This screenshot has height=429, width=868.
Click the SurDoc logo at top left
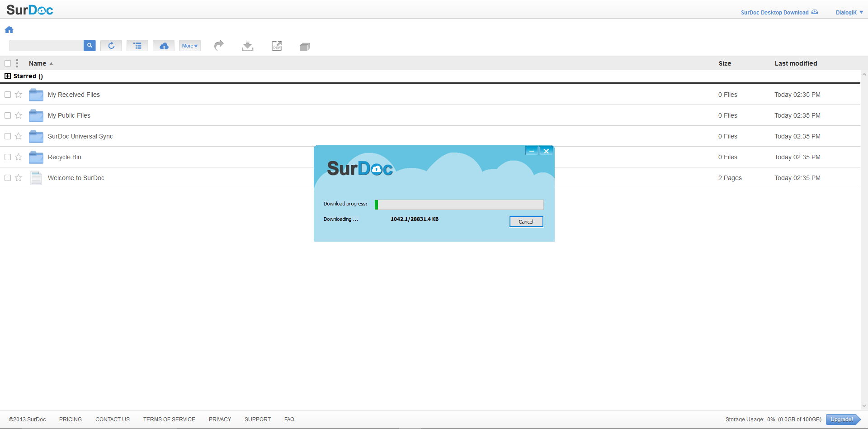pos(30,10)
